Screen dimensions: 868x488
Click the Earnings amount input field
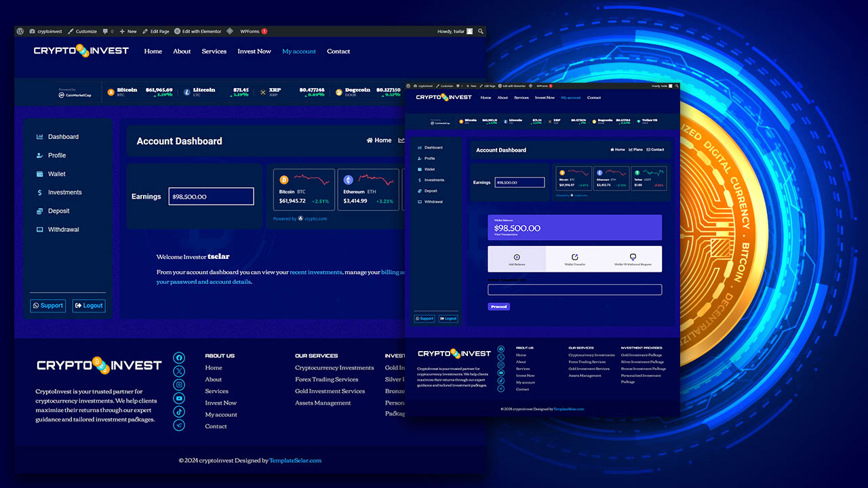click(211, 196)
